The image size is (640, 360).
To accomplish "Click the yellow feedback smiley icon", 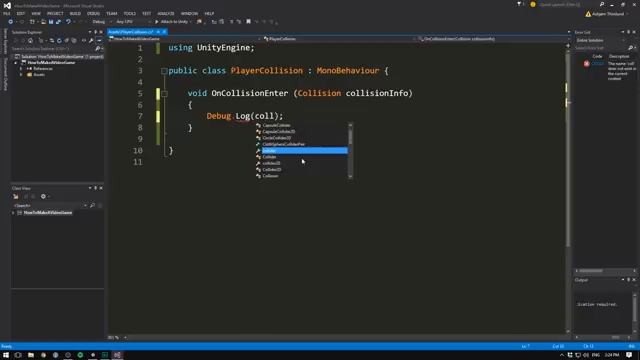I will pyautogui.click(x=533, y=4).
